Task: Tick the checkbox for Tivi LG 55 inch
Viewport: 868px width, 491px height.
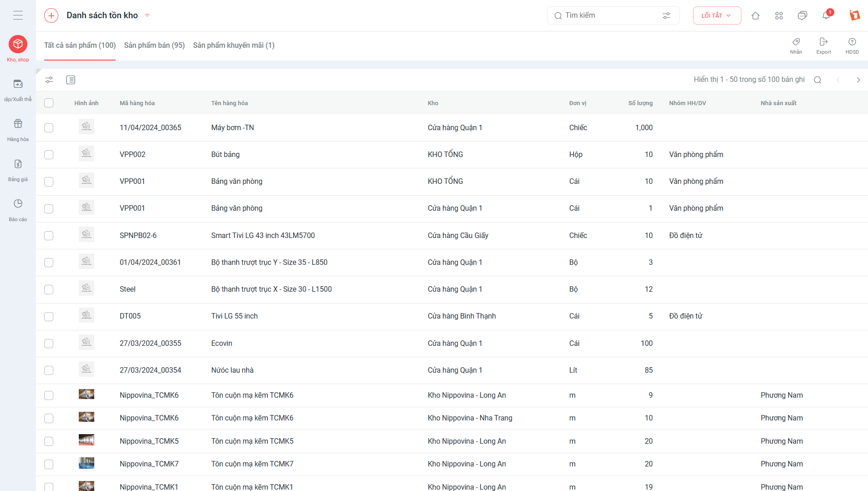Action: (x=49, y=316)
